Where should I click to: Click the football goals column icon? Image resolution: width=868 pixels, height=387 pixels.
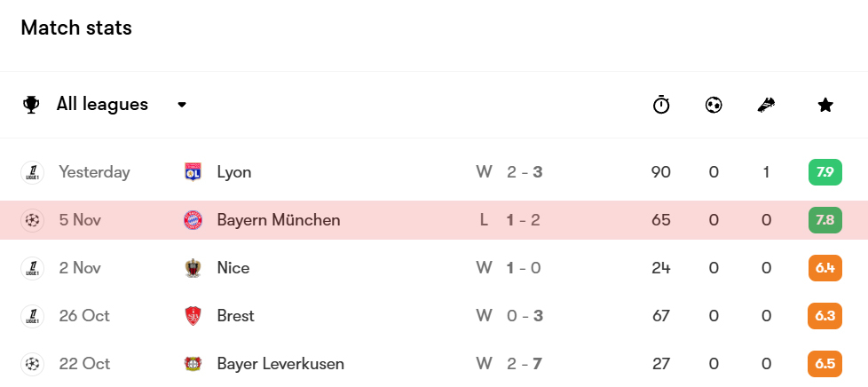pos(714,105)
